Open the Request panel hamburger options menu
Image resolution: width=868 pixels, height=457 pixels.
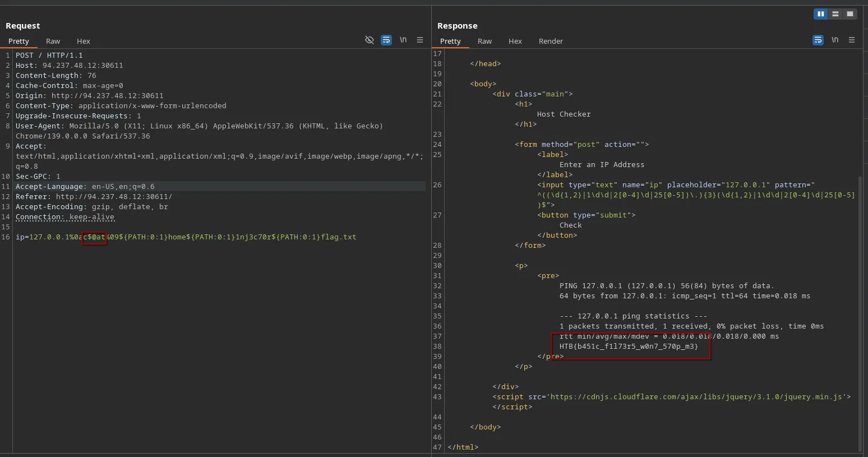[420, 40]
